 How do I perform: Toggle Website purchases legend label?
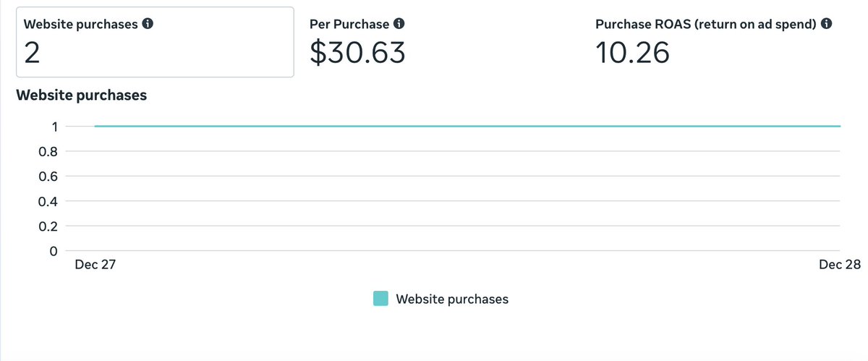tap(452, 299)
